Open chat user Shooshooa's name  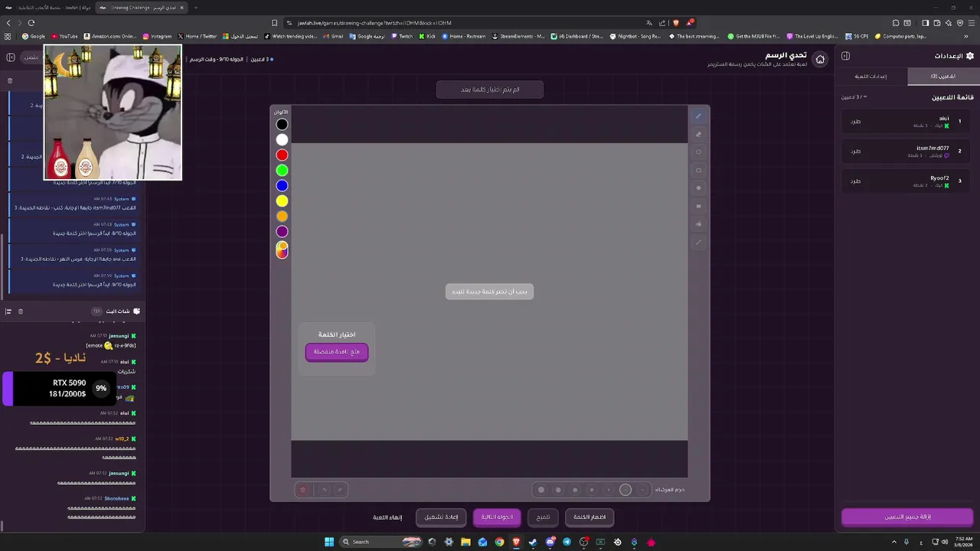(118, 498)
